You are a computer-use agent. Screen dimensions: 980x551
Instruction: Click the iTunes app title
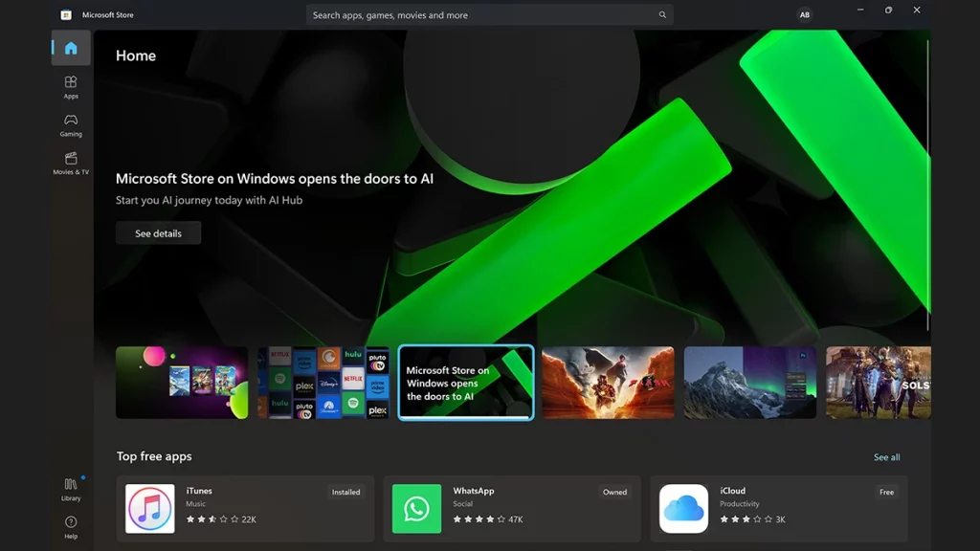coord(199,491)
